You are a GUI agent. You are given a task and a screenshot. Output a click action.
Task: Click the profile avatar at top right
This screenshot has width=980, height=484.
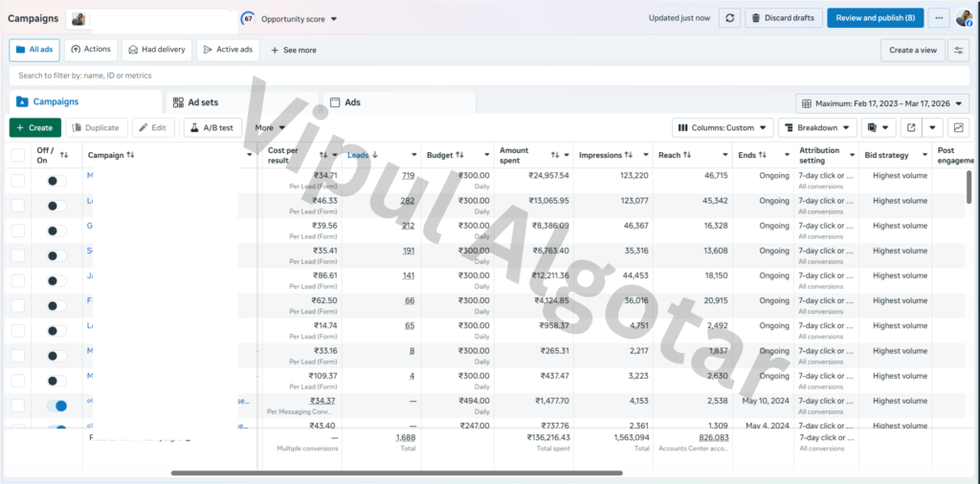point(965,18)
